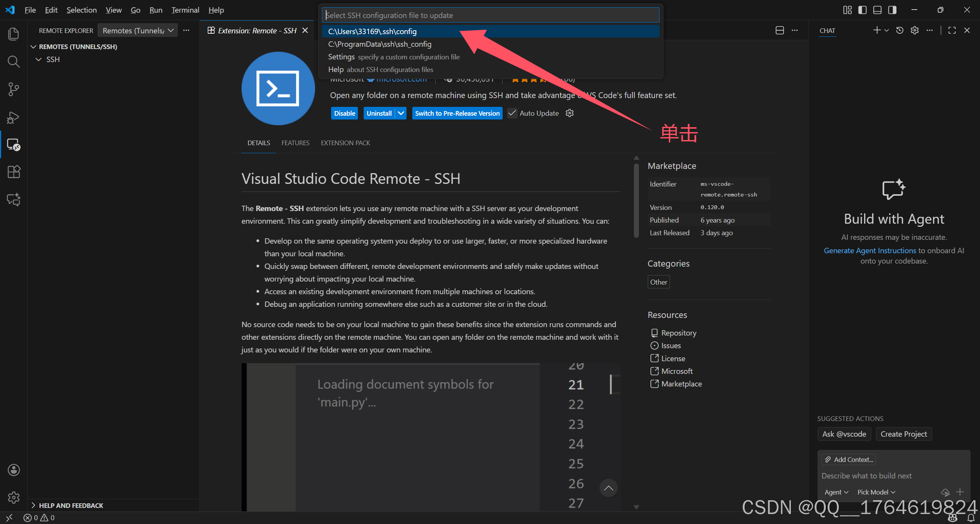Toggle the primary side bar layout icon
This screenshot has height=524, width=980.
[862, 10]
